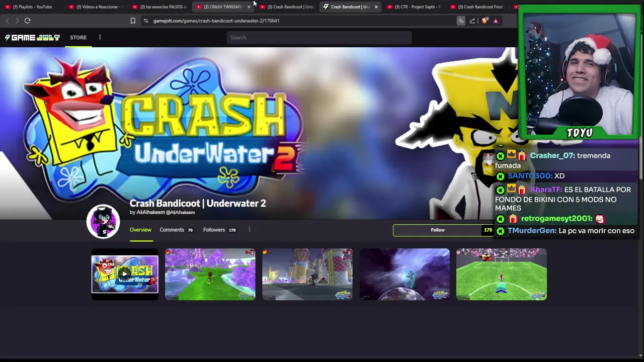Click retrogamesyt2001 username in chat
The height and width of the screenshot is (362, 644).
[556, 219]
